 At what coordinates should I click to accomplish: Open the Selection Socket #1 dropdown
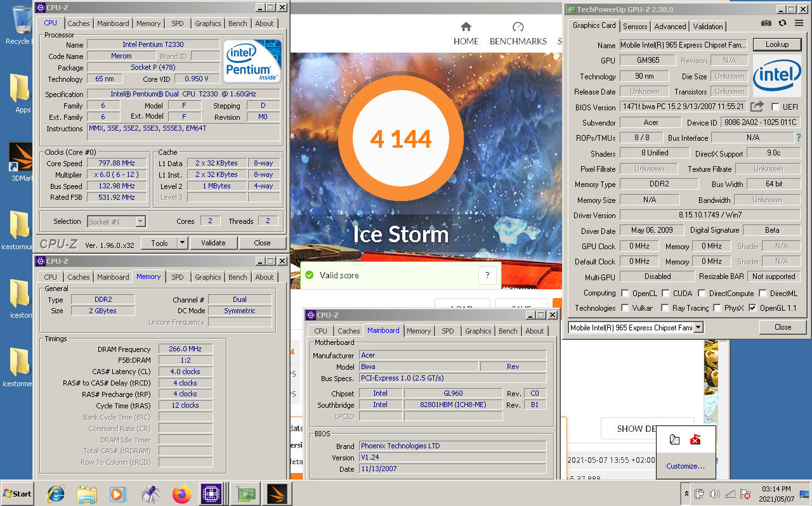point(141,221)
